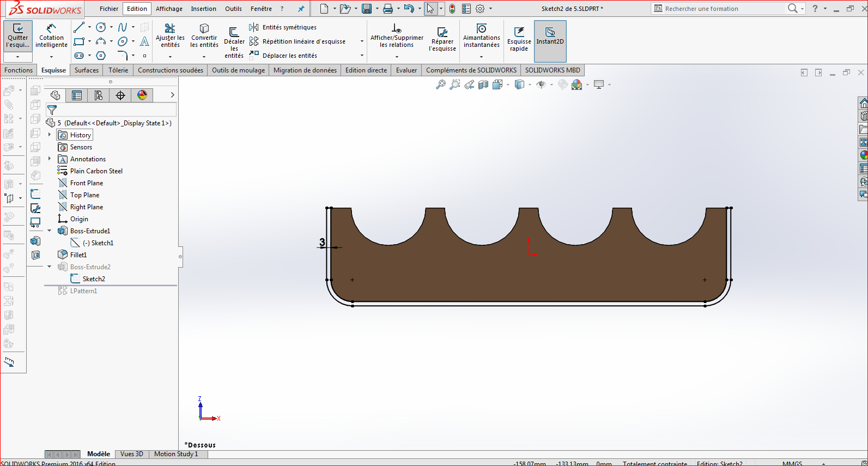868x466 pixels.
Task: Toggle the Instant2D button
Action: pos(550,41)
